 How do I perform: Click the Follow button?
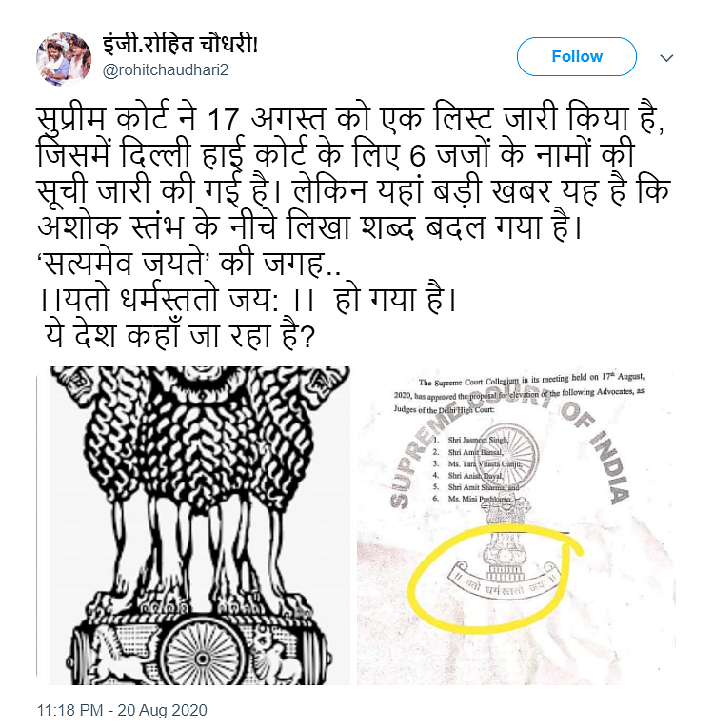[x=577, y=57]
